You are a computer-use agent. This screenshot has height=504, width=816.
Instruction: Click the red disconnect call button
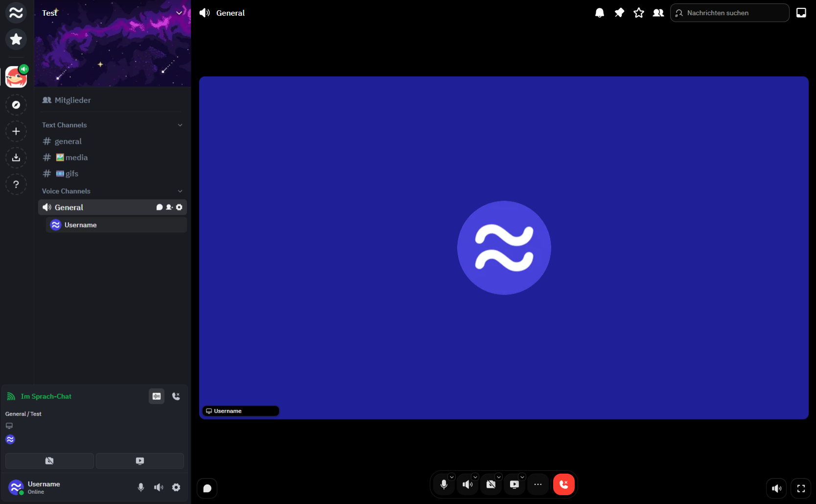pos(564,484)
